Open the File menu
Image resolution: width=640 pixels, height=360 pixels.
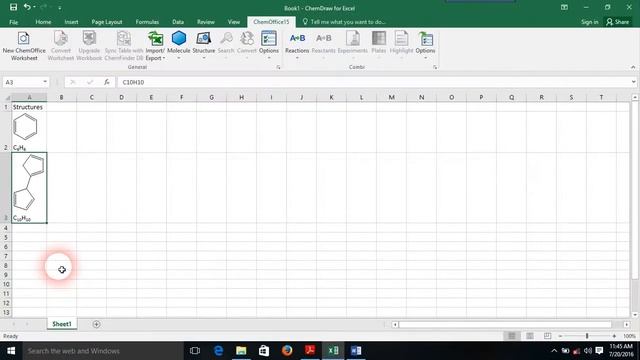[x=13, y=22]
